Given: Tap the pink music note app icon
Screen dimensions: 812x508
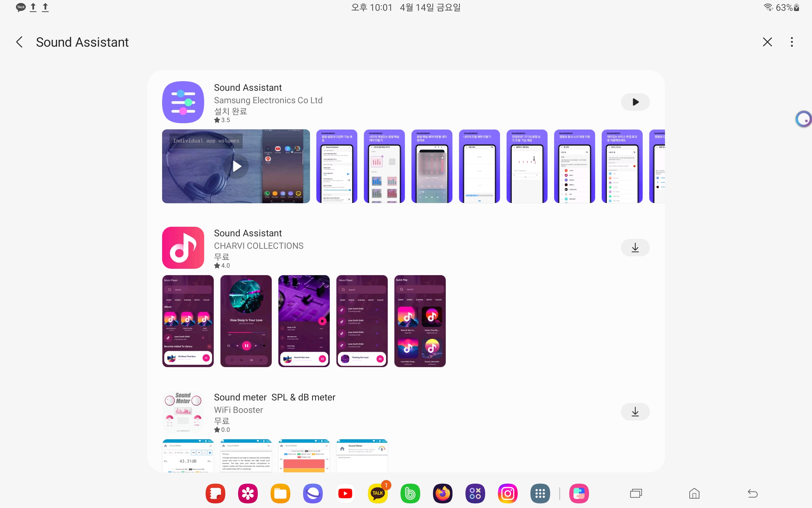Looking at the screenshot, I should (x=183, y=248).
